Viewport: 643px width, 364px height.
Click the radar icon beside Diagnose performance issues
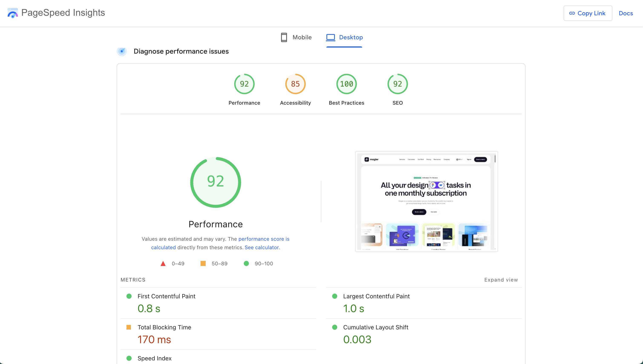(x=122, y=51)
